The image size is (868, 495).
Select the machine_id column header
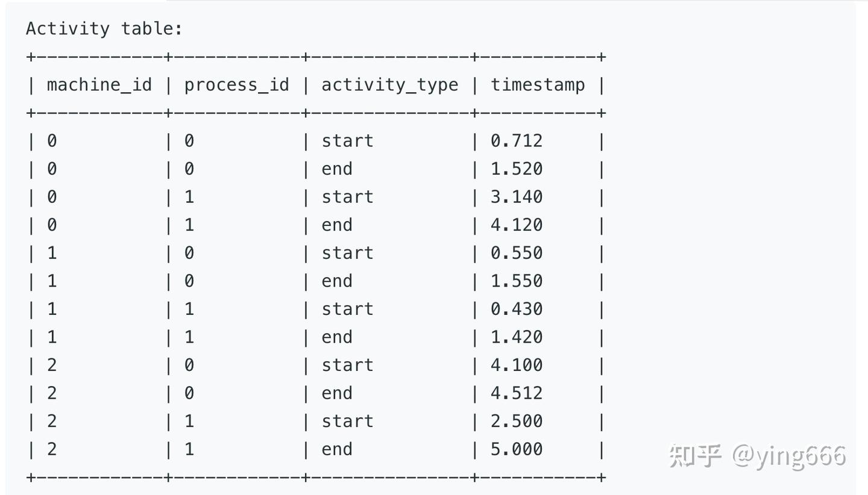pyautogui.click(x=99, y=85)
